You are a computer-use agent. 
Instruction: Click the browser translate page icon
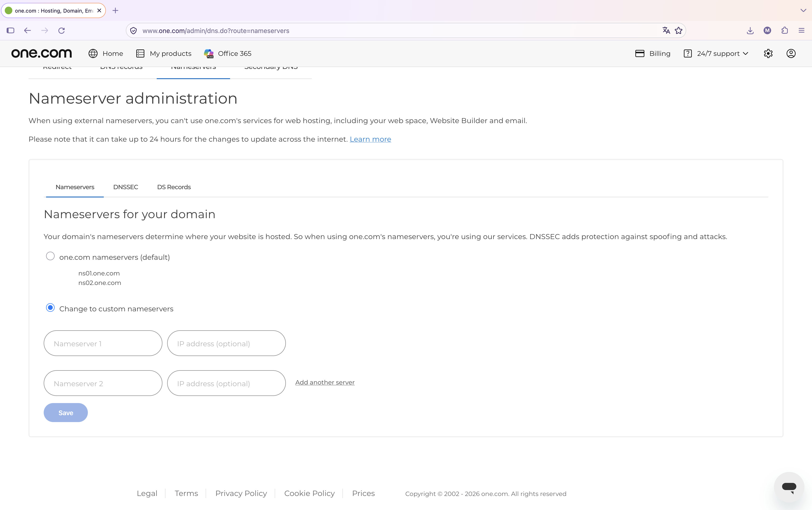point(666,30)
